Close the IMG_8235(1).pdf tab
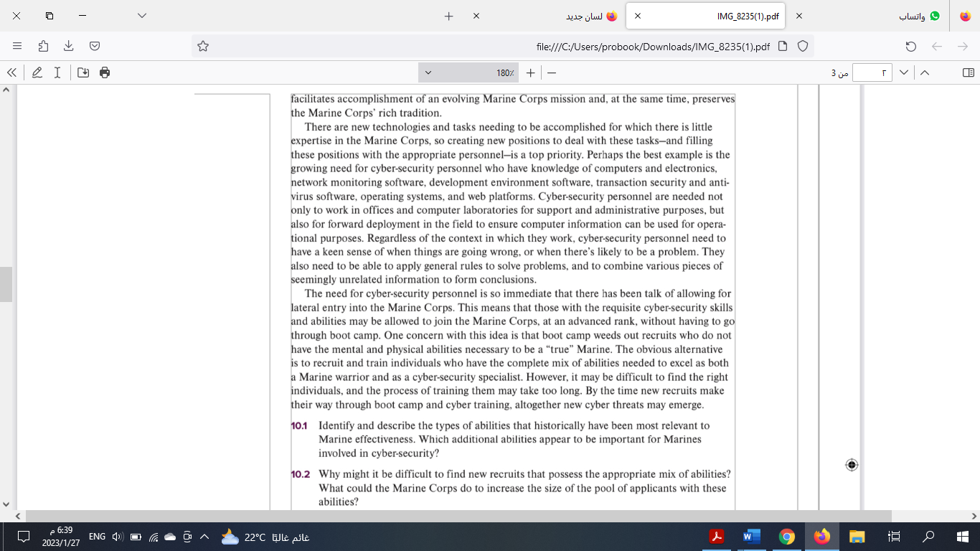This screenshot has height=551, width=980. coord(638,16)
